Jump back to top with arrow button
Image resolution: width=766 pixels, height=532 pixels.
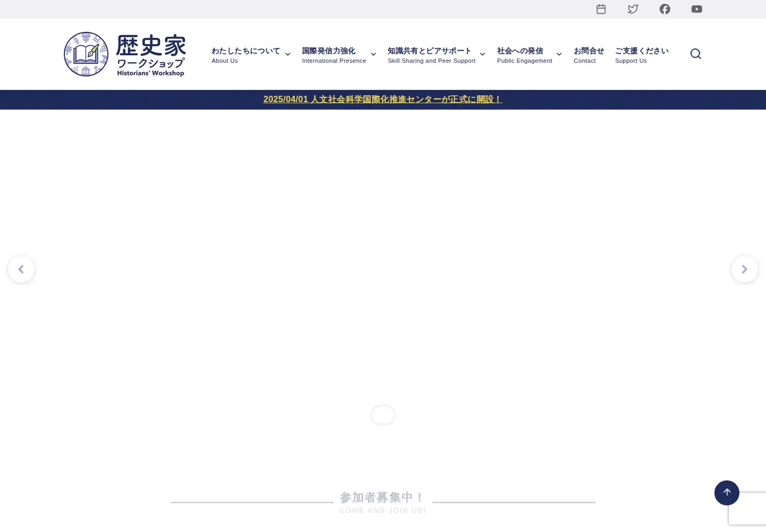pos(727,493)
